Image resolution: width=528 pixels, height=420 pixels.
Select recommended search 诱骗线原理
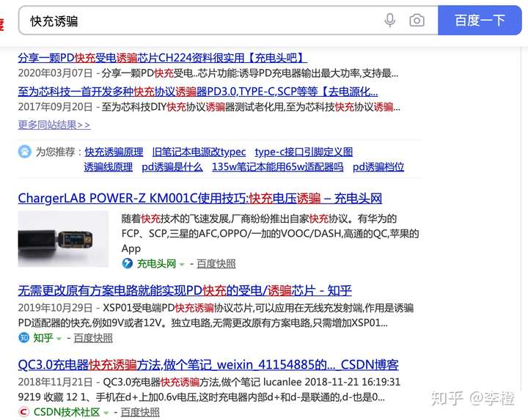[108, 167]
